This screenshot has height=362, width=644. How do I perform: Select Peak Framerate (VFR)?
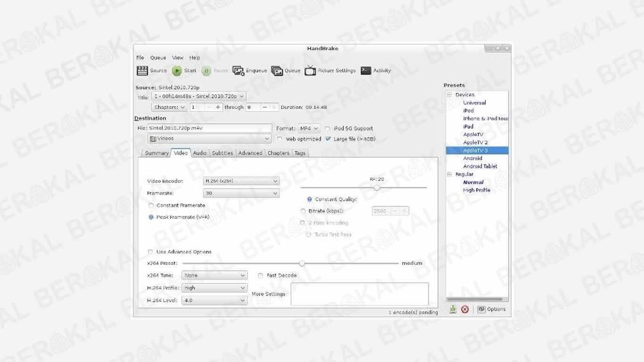151,217
